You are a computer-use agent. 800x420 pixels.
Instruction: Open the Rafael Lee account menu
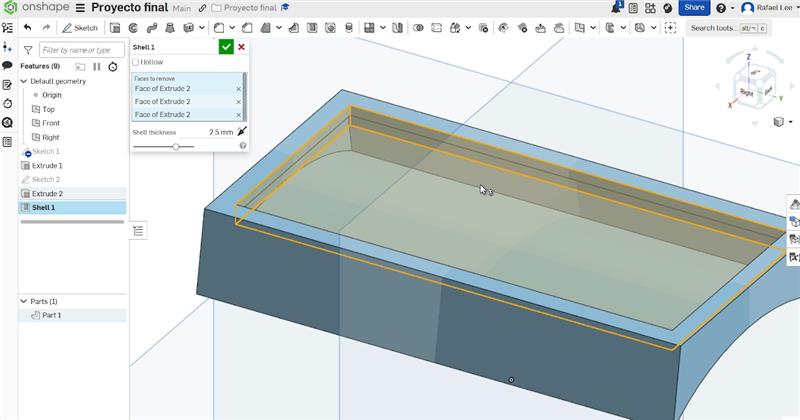(768, 8)
